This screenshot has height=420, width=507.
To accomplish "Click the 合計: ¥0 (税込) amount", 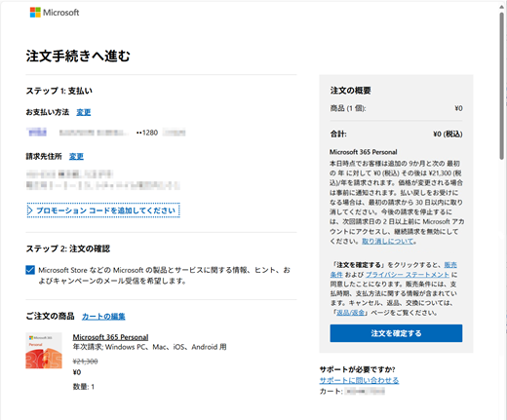I will coord(448,134).
